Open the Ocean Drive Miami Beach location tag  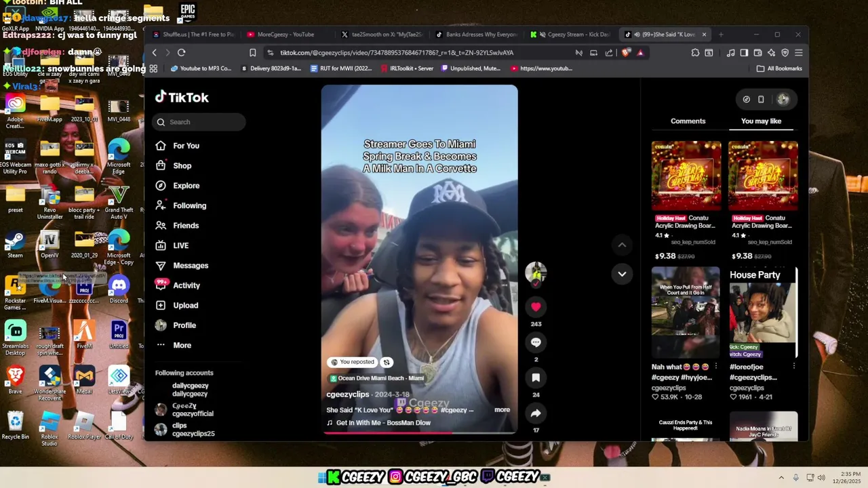[377, 378]
